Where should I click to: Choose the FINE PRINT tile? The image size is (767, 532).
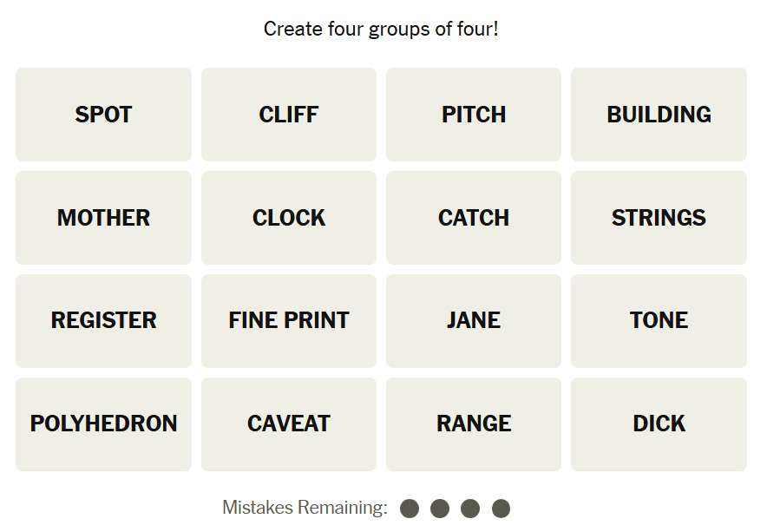click(289, 320)
